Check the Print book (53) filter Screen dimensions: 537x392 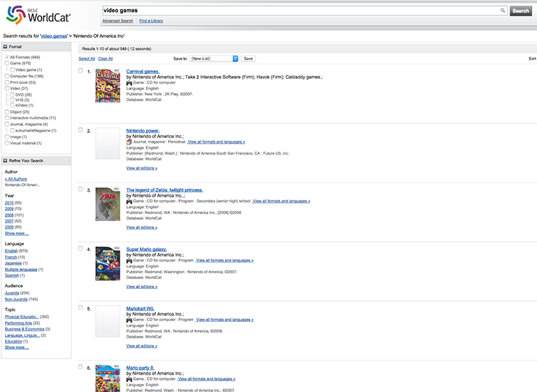click(x=7, y=82)
